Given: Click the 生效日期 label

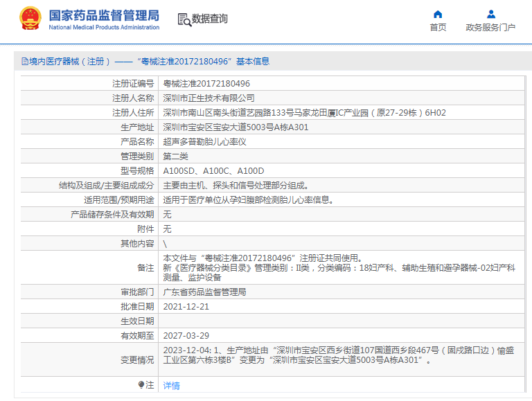Looking at the screenshot, I should click(137, 321).
